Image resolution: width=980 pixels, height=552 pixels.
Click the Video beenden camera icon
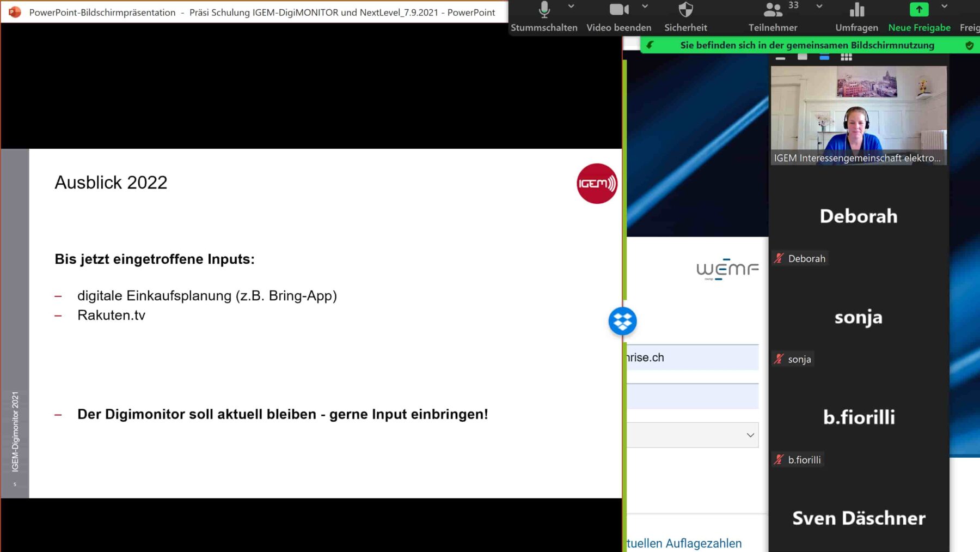pyautogui.click(x=618, y=10)
